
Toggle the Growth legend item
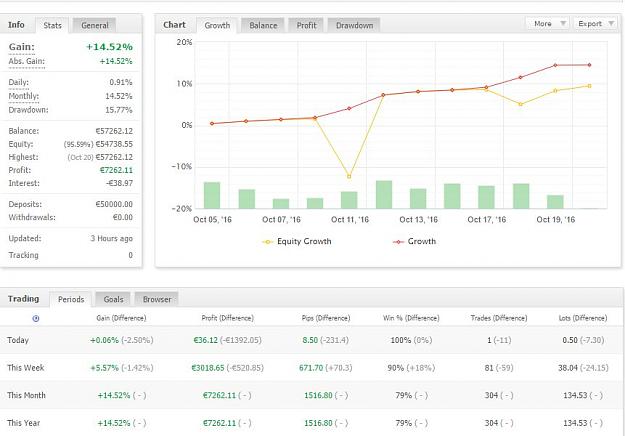click(414, 241)
